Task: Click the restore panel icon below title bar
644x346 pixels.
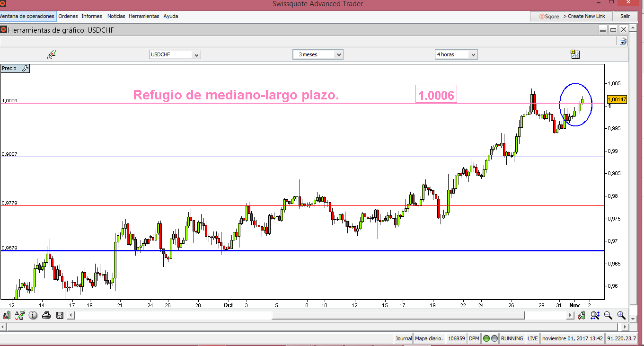Action: (623, 41)
